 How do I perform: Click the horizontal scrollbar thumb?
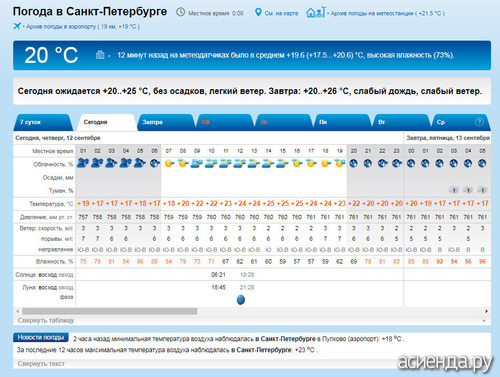point(110,311)
